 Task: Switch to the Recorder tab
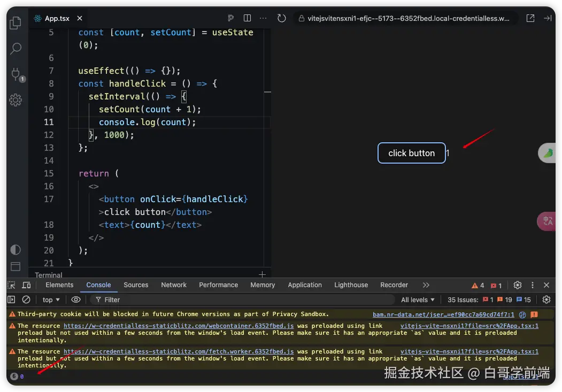click(394, 285)
